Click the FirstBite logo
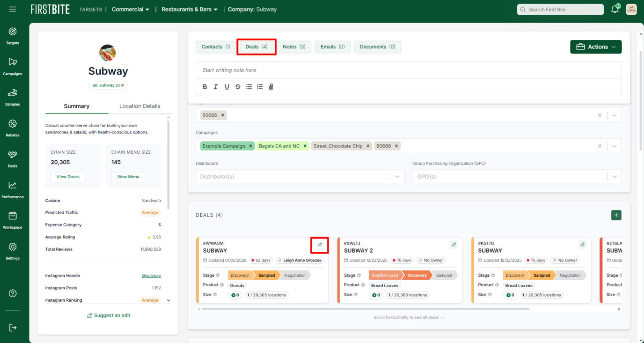 [x=50, y=9]
